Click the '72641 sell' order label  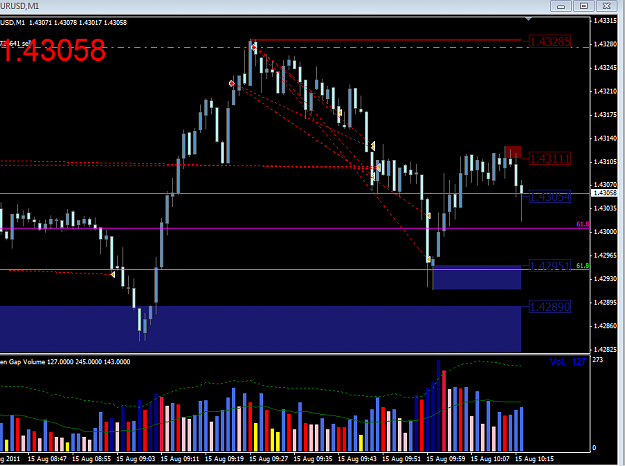click(15, 43)
